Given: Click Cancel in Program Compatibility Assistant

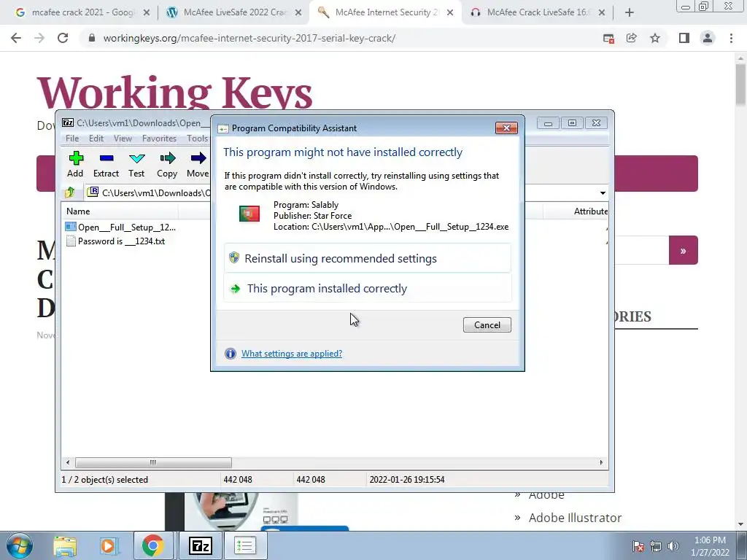Looking at the screenshot, I should (487, 324).
